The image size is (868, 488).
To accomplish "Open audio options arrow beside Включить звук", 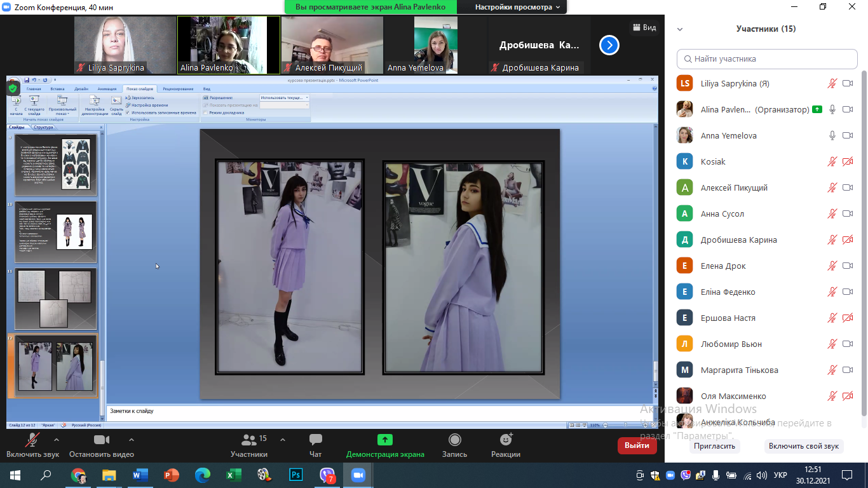I will (57, 440).
